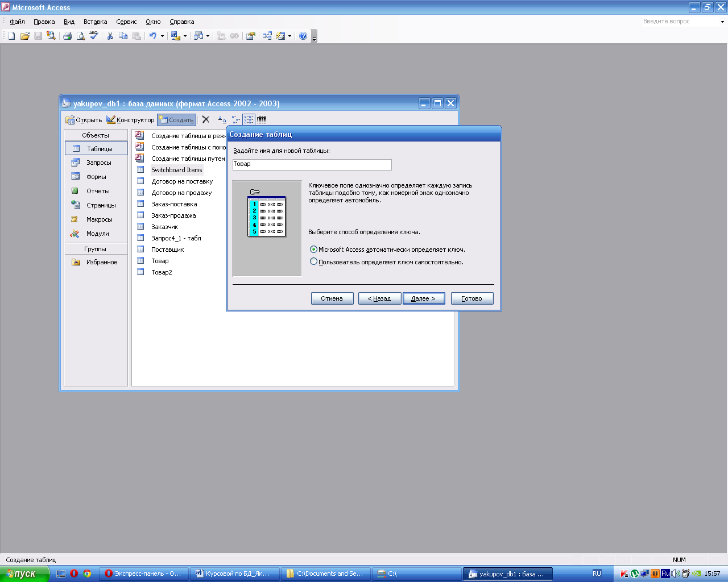Click the 'Далее >' button
The height and width of the screenshot is (582, 728).
pyautogui.click(x=423, y=298)
